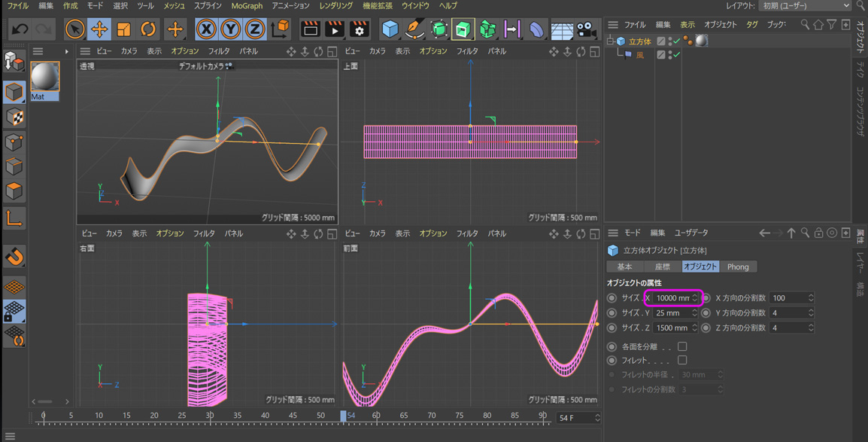This screenshot has width=868, height=442.
Task: Click the spline Pen tool icon
Action: (414, 29)
